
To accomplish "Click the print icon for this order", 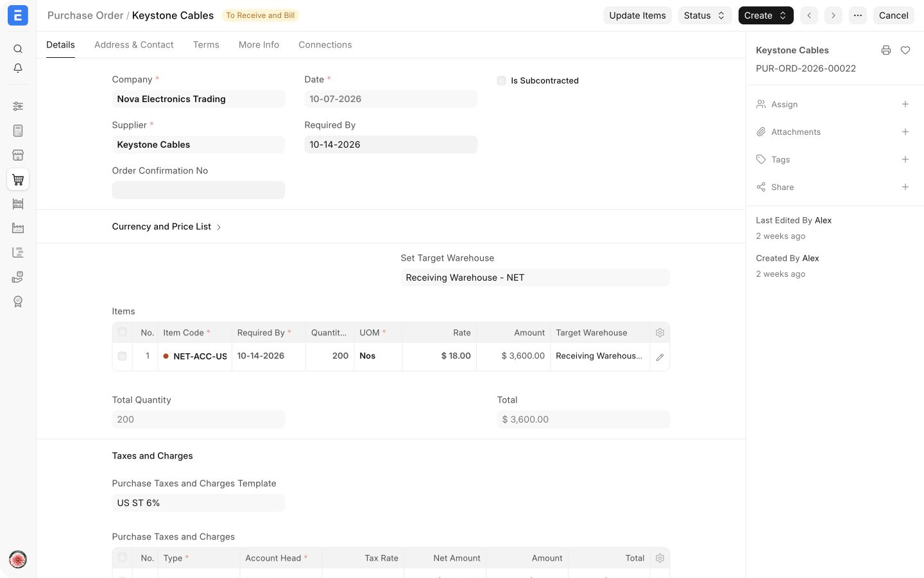I will pos(886,50).
